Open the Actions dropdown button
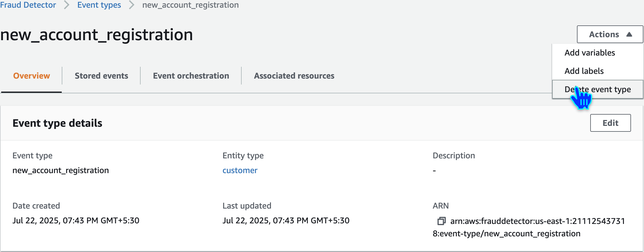 pos(610,34)
